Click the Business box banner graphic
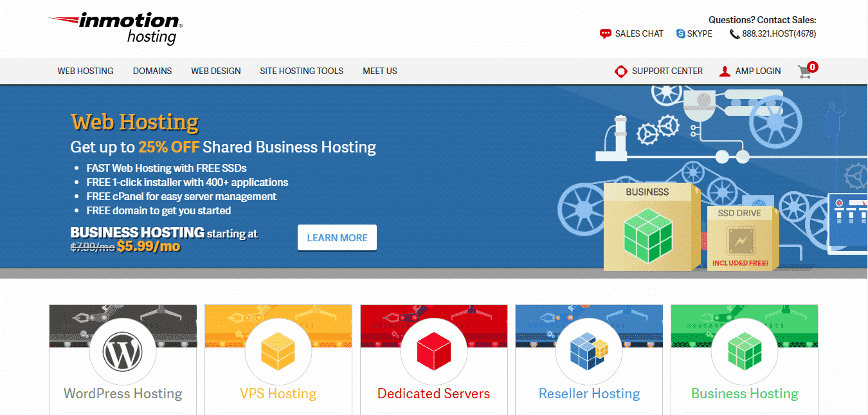Image resolution: width=868 pixels, height=415 pixels. [x=651, y=225]
